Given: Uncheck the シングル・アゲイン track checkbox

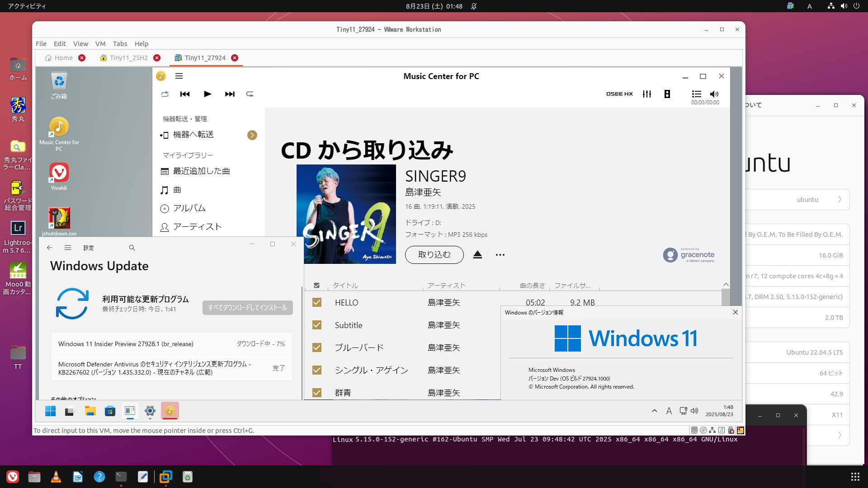Looking at the screenshot, I should pos(317,370).
